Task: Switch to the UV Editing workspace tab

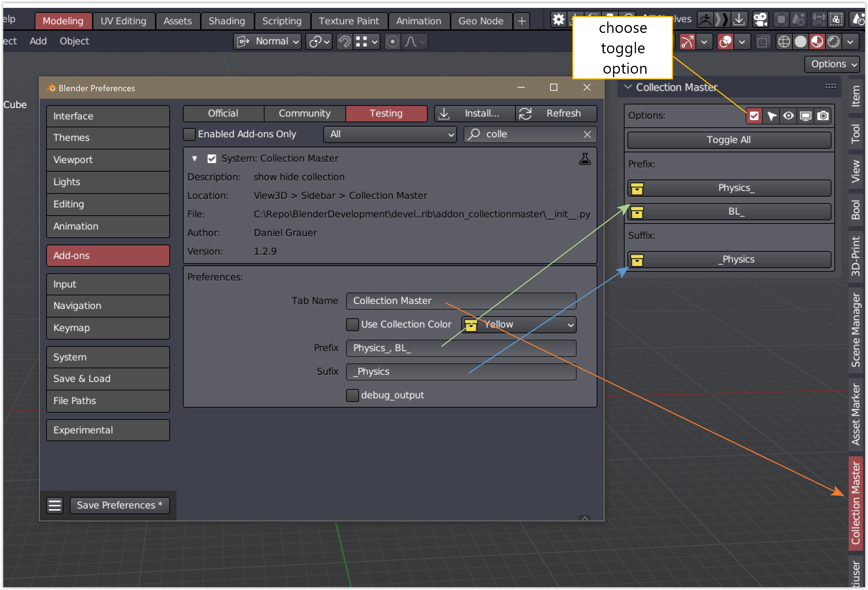Action: (123, 21)
